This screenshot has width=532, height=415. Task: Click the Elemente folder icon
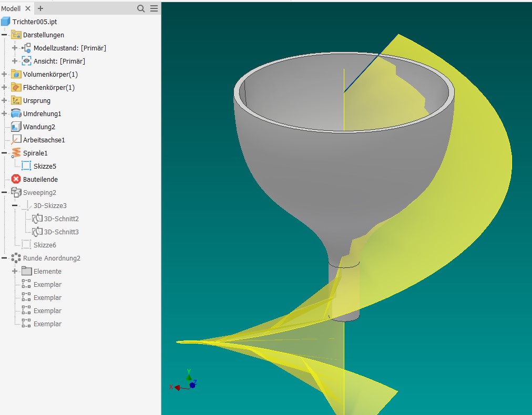tap(26, 271)
